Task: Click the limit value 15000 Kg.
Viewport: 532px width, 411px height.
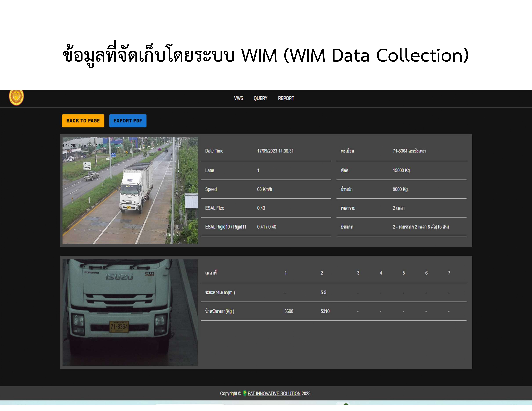Action: tap(401, 170)
